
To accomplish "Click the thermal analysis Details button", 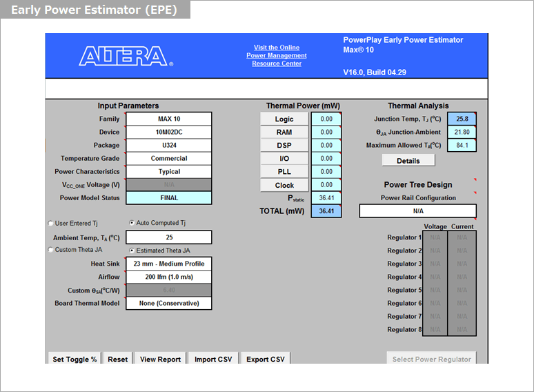I will click(408, 160).
